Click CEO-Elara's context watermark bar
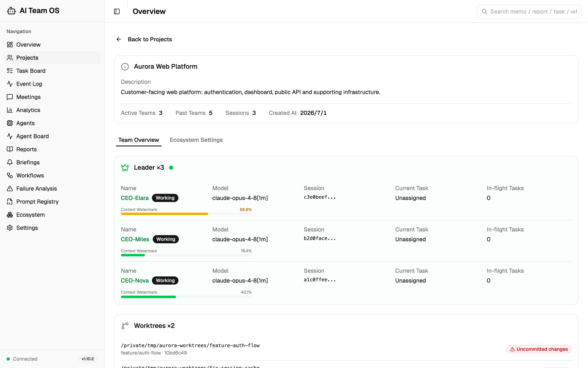Screen dimensions: 588x368 click(x=186, y=214)
